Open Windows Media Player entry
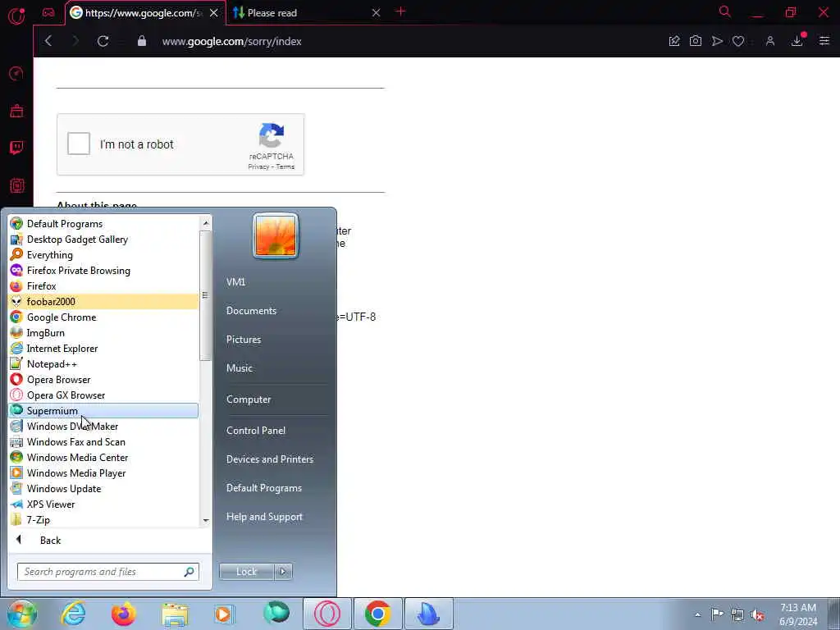The image size is (840, 630). [x=103, y=473]
